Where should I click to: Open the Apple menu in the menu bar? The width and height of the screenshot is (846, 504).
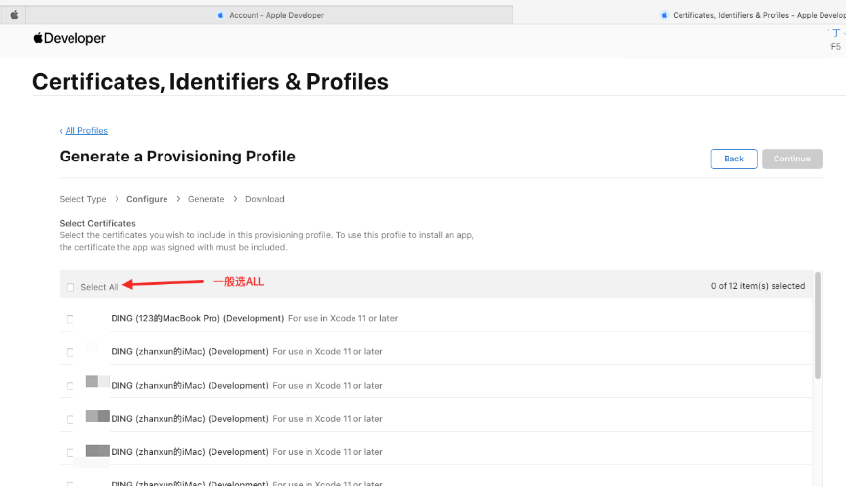click(14, 15)
